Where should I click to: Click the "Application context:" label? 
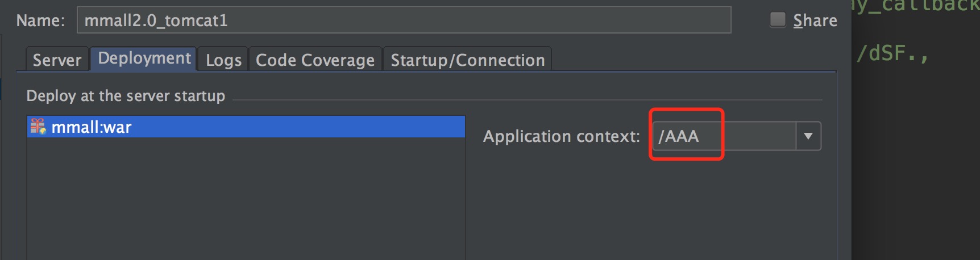coord(561,136)
